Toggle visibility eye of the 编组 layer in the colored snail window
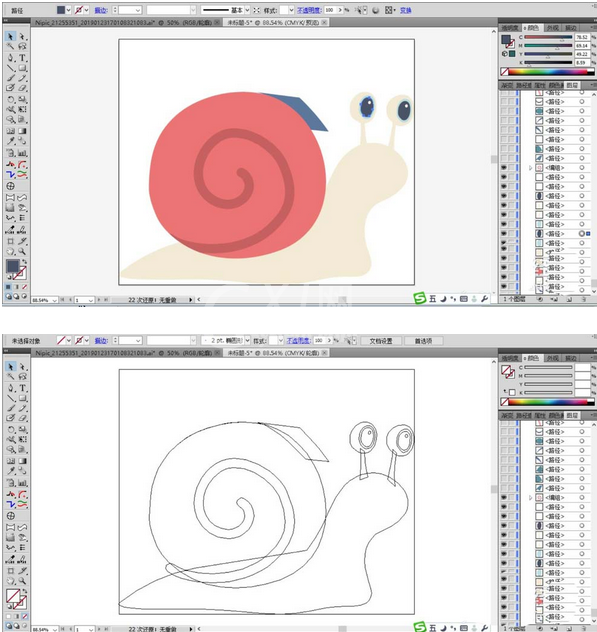This screenshot has width=597, height=632. 504,168
